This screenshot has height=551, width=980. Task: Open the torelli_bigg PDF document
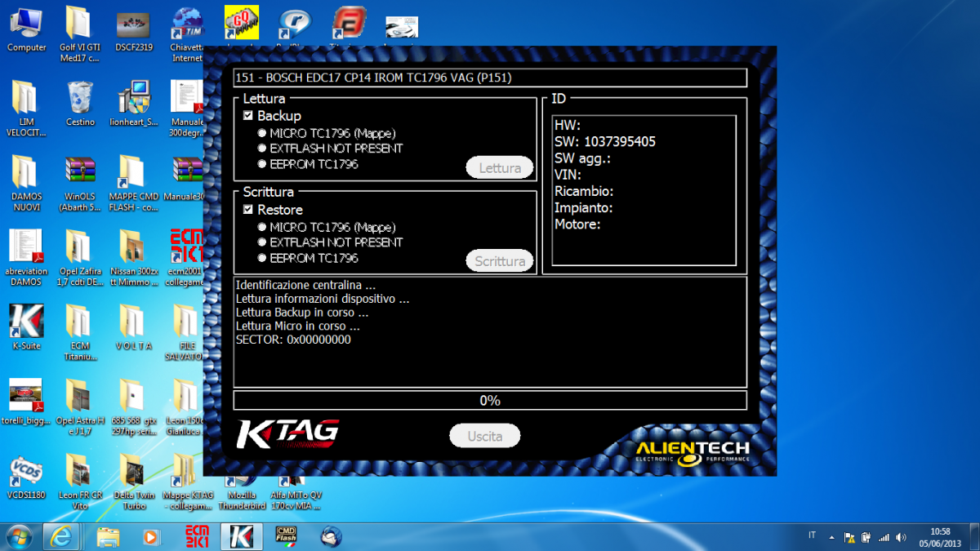coord(26,402)
